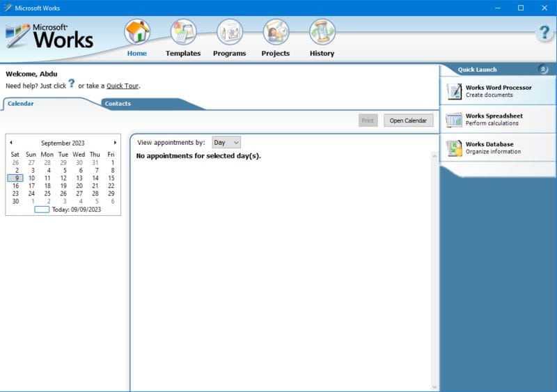
Task: Switch to the Contacts tab
Action: pos(118,104)
